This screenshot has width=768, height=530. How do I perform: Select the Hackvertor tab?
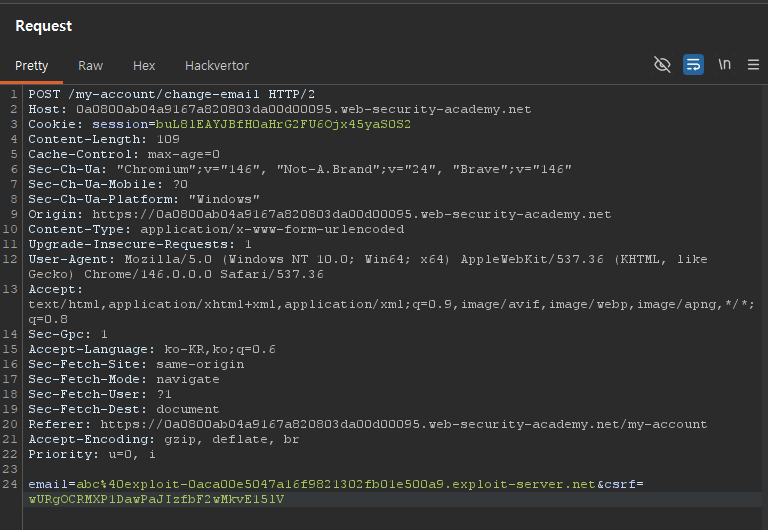[x=217, y=65]
